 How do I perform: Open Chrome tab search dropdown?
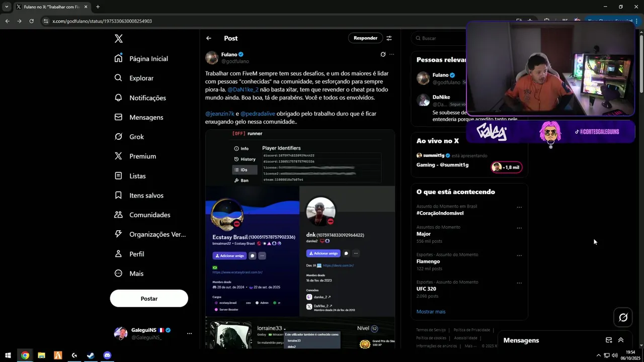point(6,7)
